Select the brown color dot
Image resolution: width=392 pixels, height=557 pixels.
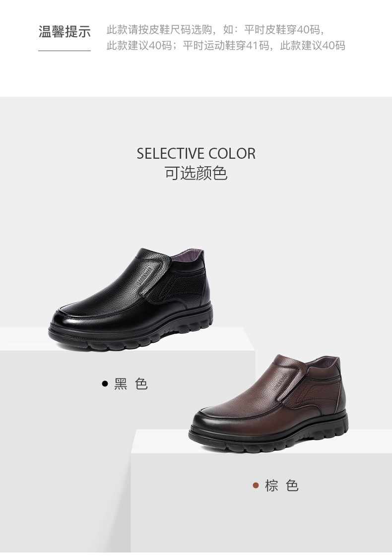(x=256, y=485)
